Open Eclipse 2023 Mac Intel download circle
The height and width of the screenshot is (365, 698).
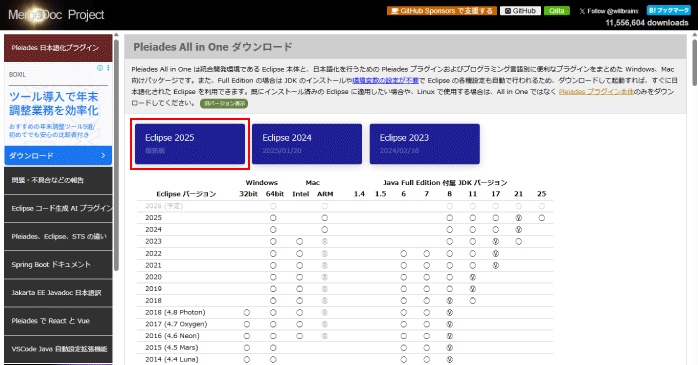pos(300,242)
